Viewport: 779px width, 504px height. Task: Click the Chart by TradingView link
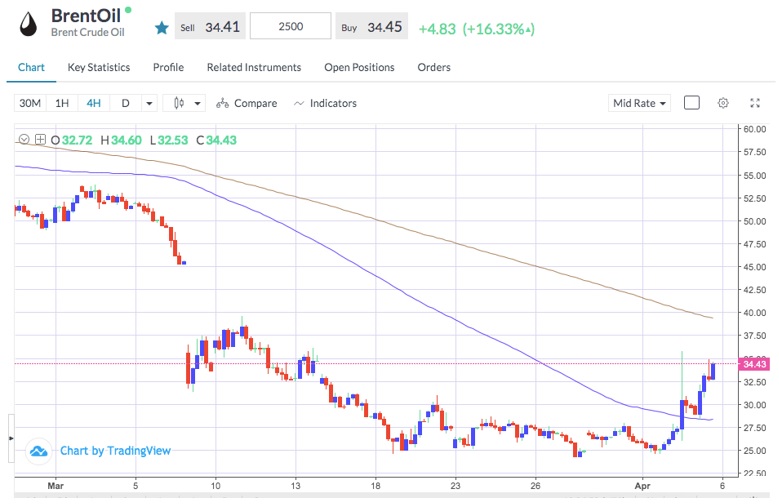(115, 450)
